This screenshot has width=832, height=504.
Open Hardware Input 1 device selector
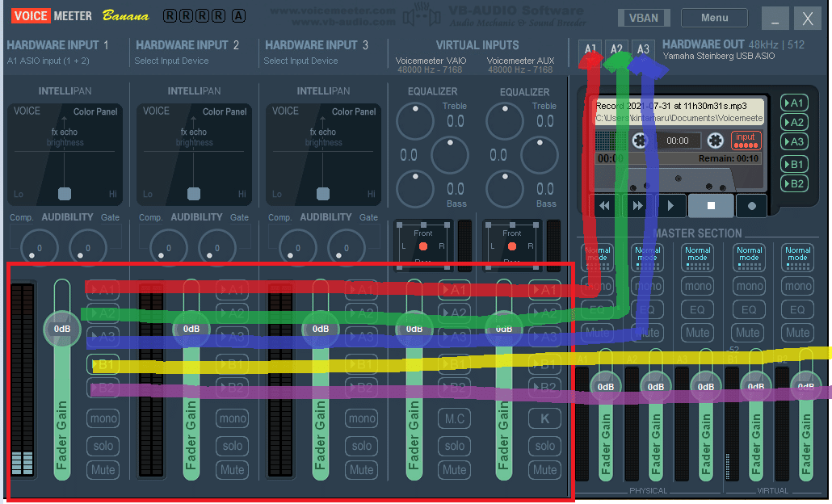click(x=48, y=61)
